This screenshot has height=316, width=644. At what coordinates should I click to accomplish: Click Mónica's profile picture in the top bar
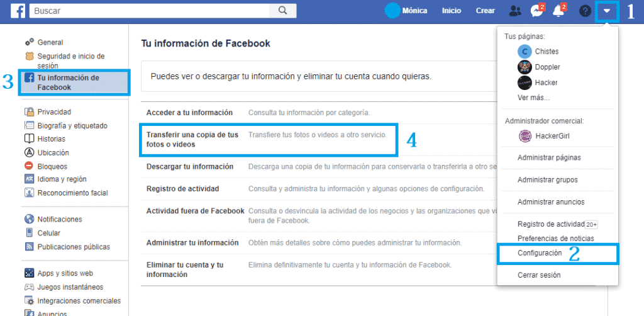click(392, 11)
